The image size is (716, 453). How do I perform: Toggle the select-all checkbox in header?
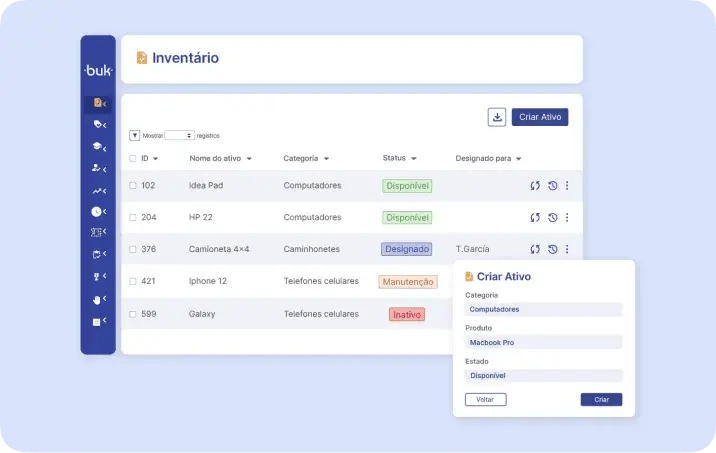coord(132,158)
